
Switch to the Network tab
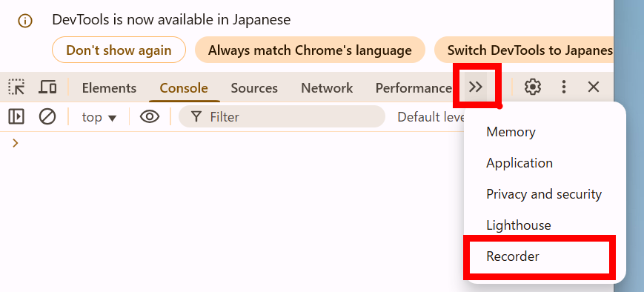point(327,88)
